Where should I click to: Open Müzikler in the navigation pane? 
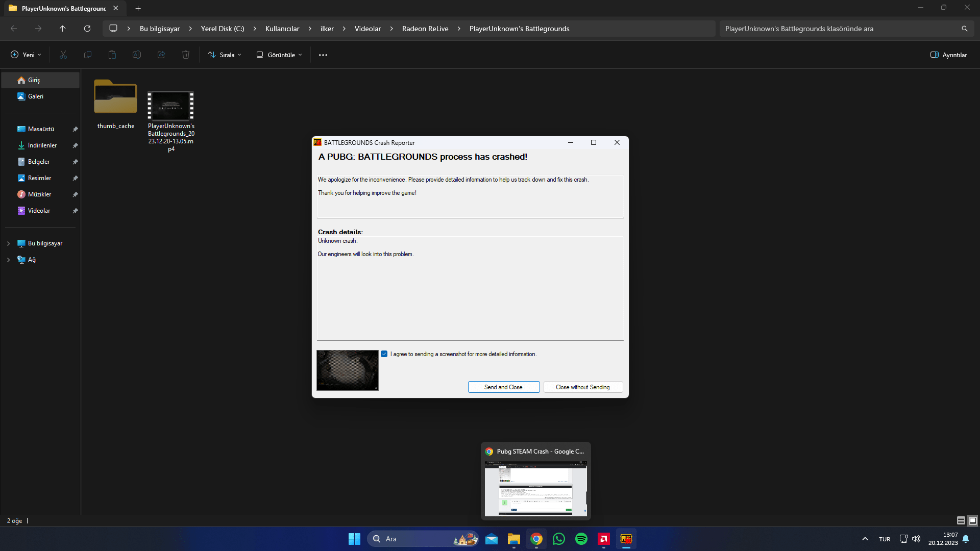tap(41, 194)
